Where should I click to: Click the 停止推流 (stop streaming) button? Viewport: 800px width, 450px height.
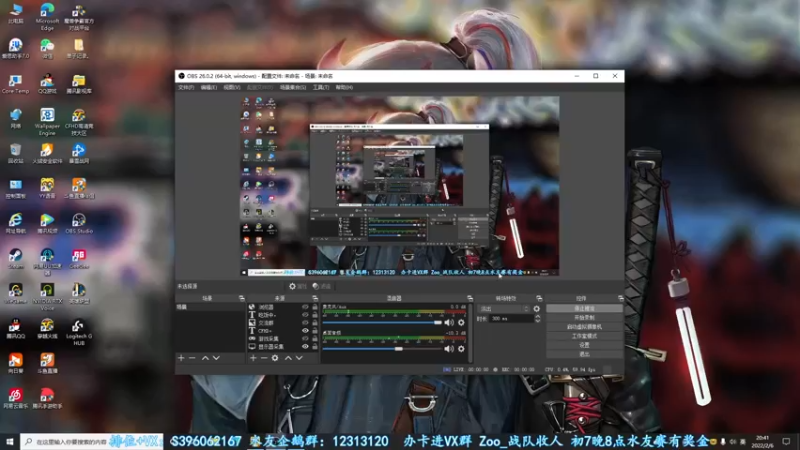pyautogui.click(x=584, y=309)
